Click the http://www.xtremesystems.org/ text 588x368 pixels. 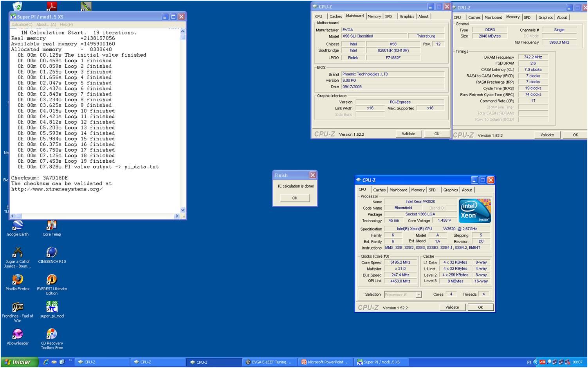(57, 189)
